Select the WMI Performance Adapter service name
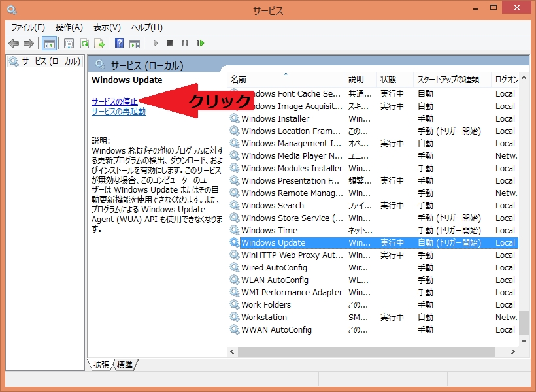This screenshot has height=392, width=536. [x=292, y=293]
